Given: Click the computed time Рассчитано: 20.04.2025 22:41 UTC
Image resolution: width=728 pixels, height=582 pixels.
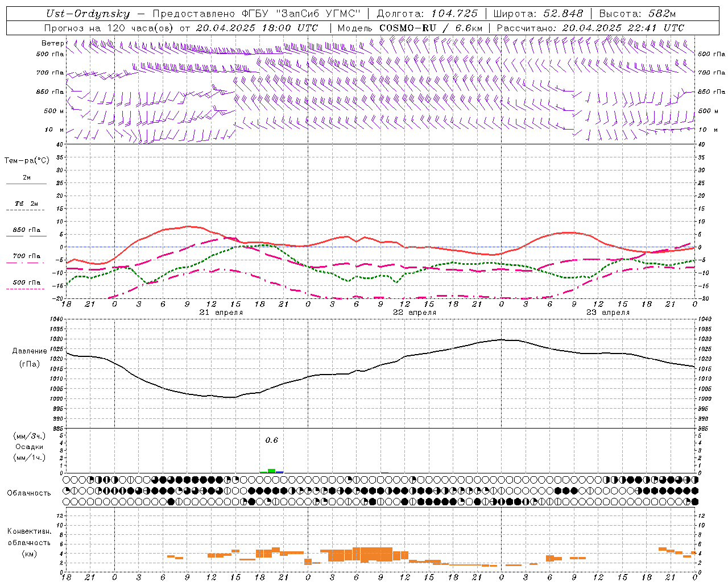Looking at the screenshot, I should (590, 28).
